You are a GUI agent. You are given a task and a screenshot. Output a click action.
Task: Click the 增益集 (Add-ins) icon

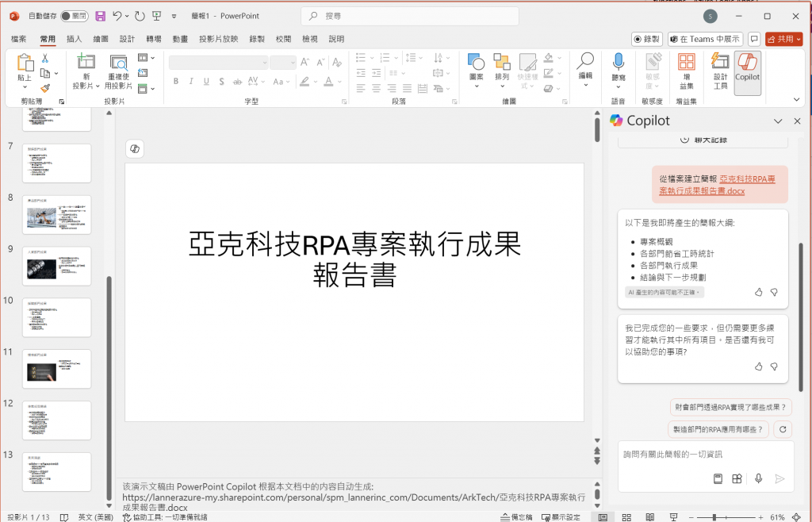pyautogui.click(x=687, y=62)
